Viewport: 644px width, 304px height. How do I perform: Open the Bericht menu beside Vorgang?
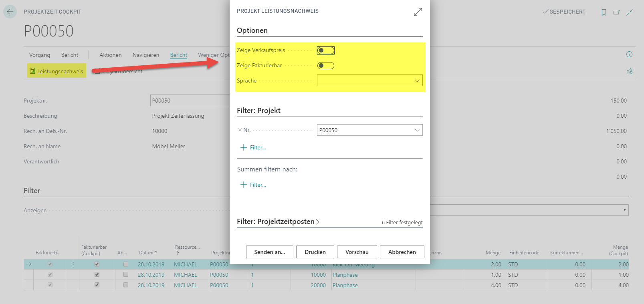(70, 55)
